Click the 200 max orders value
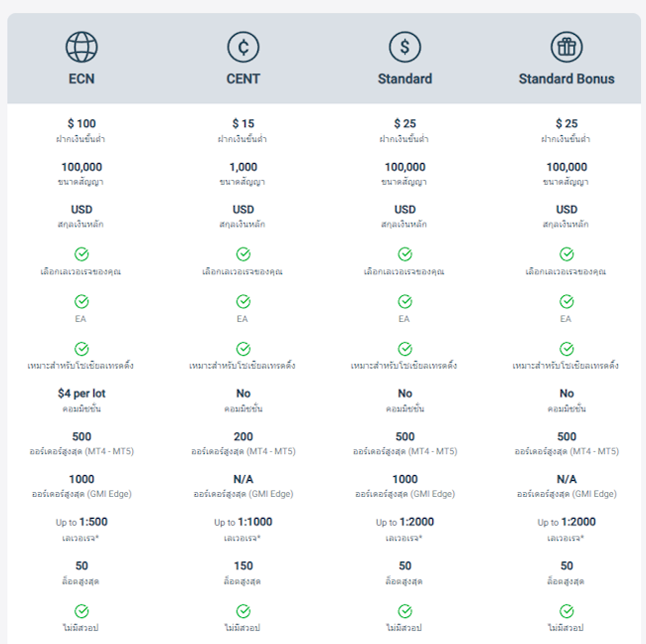 point(243,436)
